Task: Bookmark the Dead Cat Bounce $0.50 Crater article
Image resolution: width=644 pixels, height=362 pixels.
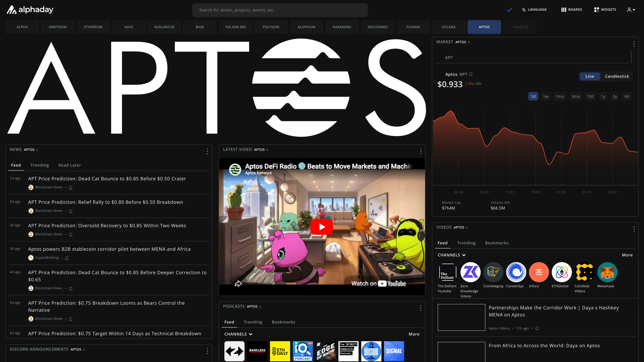Action: (x=70, y=188)
